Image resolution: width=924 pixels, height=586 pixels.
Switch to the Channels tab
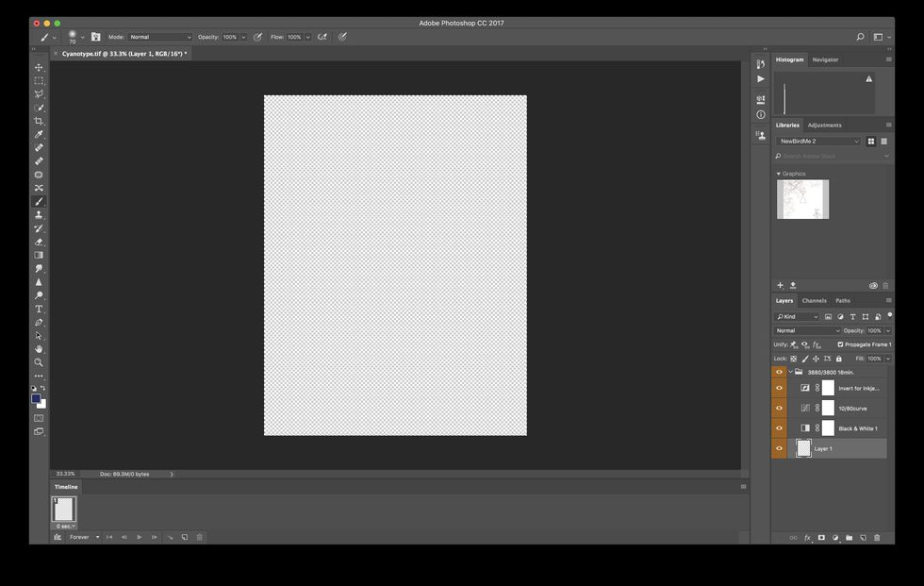point(817,300)
